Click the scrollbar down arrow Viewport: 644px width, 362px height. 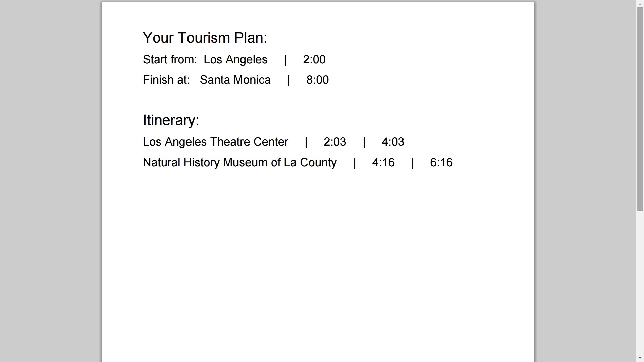pyautogui.click(x=640, y=358)
